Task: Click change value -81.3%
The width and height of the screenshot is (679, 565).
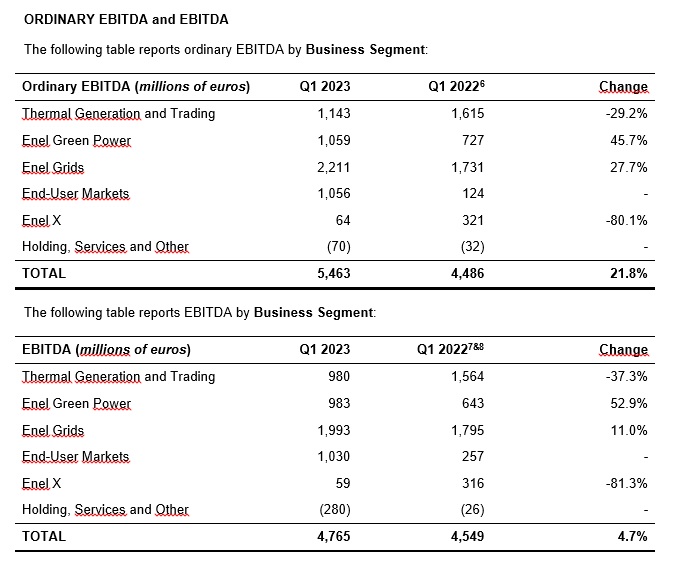Action: (627, 483)
